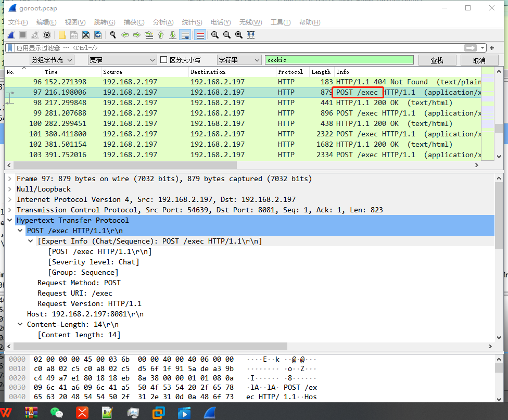Image resolution: width=508 pixels, height=420 pixels.
Task: Click the green cookie search field
Action: click(x=339, y=60)
